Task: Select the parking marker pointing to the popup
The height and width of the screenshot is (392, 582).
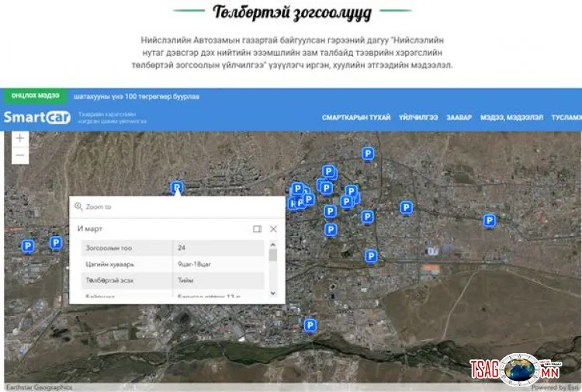Action: [x=177, y=188]
